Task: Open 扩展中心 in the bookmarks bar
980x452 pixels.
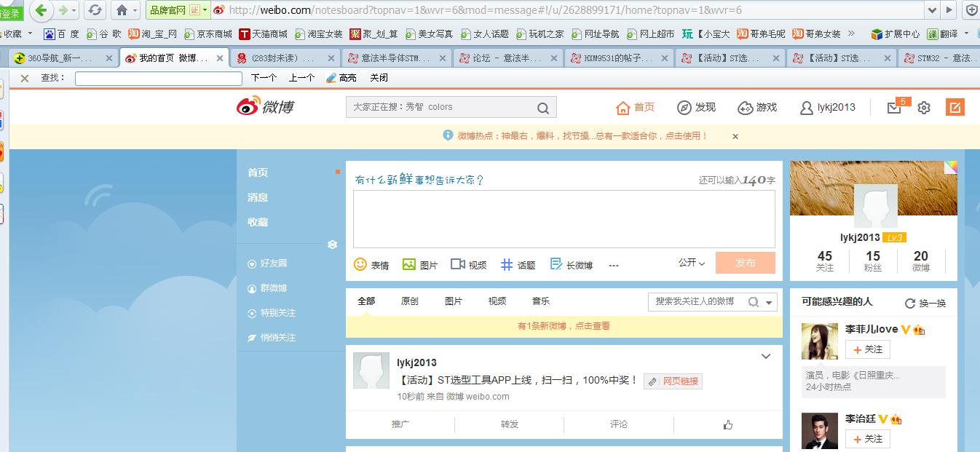Action: 896,33
